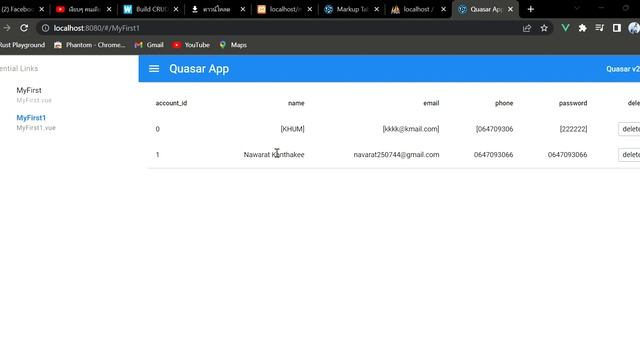The image size is (640, 360).
Task: Open the Rust Playground bookmark
Action: (x=22, y=45)
